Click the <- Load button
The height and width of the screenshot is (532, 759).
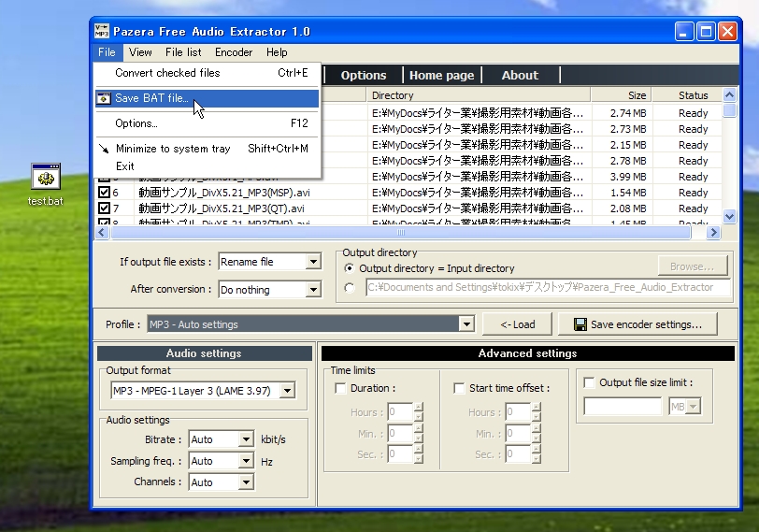518,324
